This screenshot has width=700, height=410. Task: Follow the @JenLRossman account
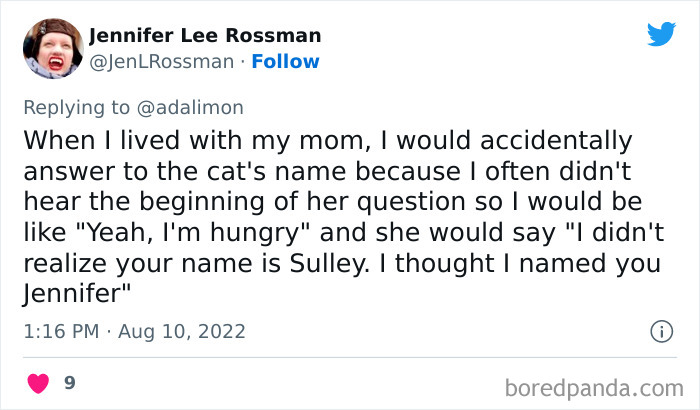(285, 61)
